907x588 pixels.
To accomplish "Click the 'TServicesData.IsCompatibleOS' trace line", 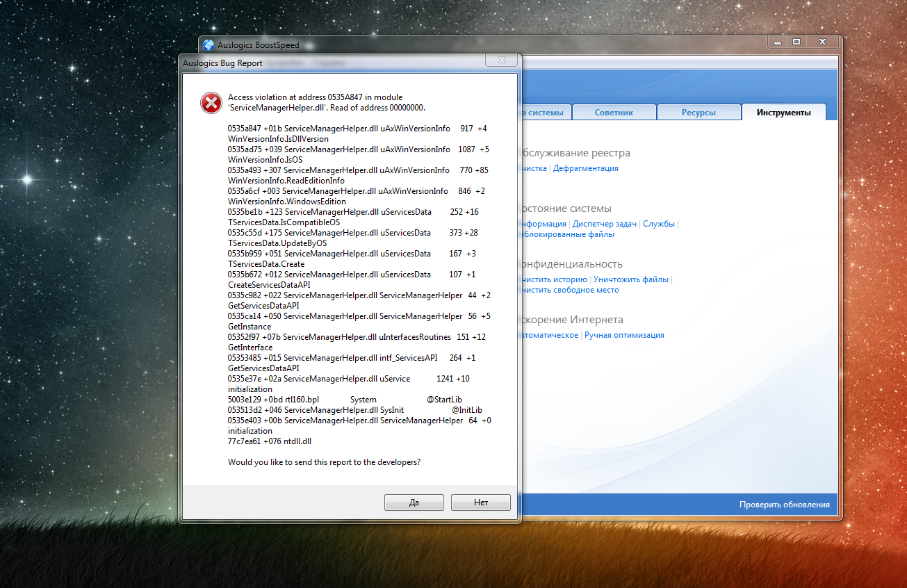I will coord(284,222).
